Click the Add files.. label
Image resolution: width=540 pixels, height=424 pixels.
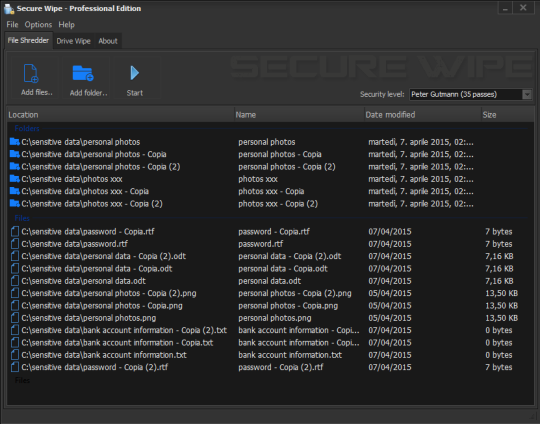(x=37, y=92)
